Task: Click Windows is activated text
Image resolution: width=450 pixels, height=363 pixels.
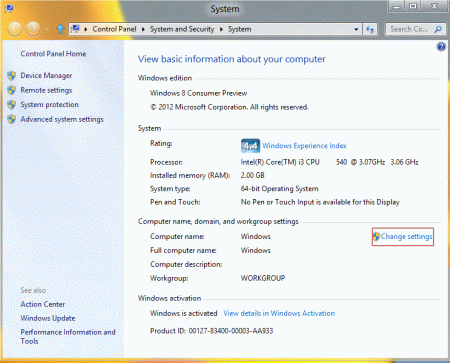Action: (184, 313)
